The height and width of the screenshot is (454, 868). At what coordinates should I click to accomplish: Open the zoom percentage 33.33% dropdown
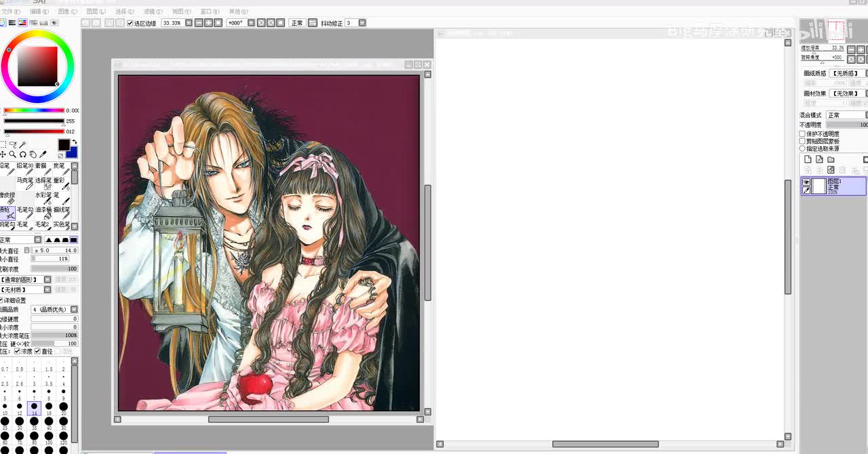coord(189,23)
